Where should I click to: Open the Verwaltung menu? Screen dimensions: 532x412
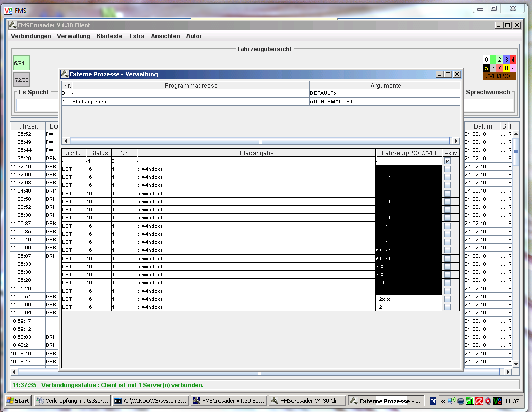click(74, 36)
